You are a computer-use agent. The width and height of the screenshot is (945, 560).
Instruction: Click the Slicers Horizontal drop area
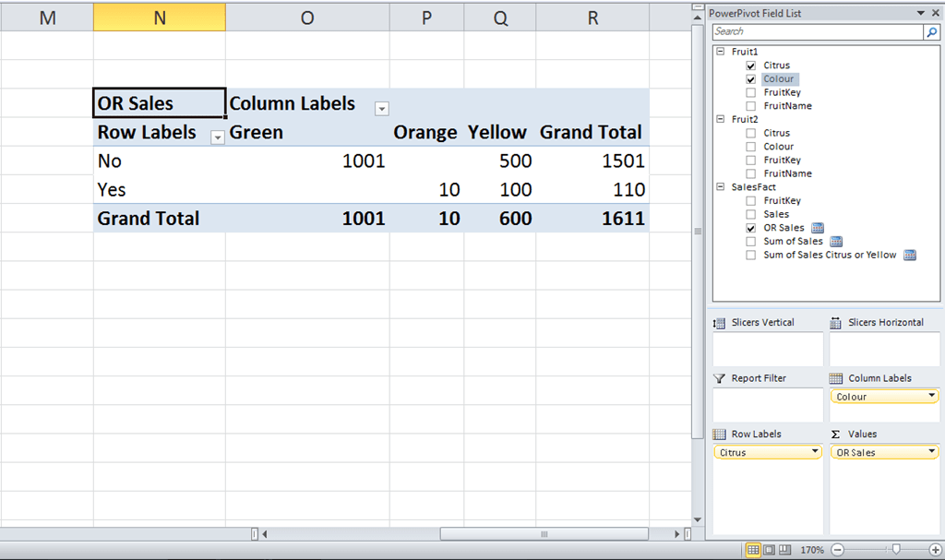(x=884, y=349)
